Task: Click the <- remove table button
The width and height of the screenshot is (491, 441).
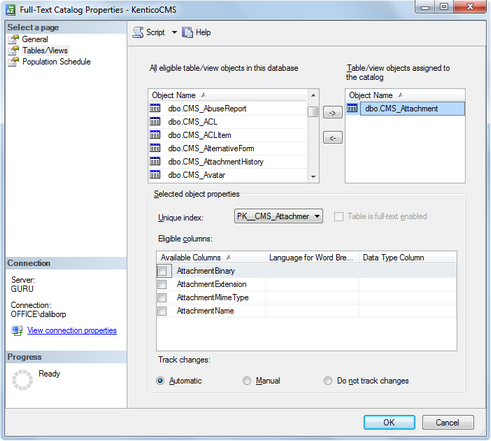Action: [x=333, y=138]
